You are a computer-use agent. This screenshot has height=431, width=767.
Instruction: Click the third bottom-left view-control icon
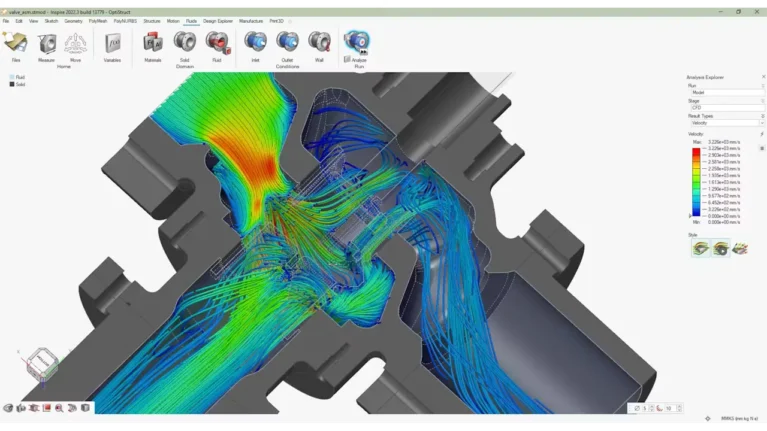click(34, 408)
